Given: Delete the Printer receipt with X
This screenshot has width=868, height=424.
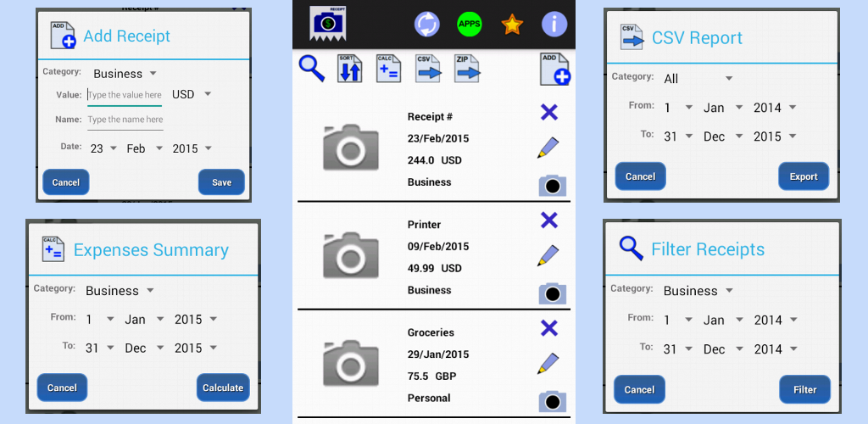Looking at the screenshot, I should (x=548, y=220).
